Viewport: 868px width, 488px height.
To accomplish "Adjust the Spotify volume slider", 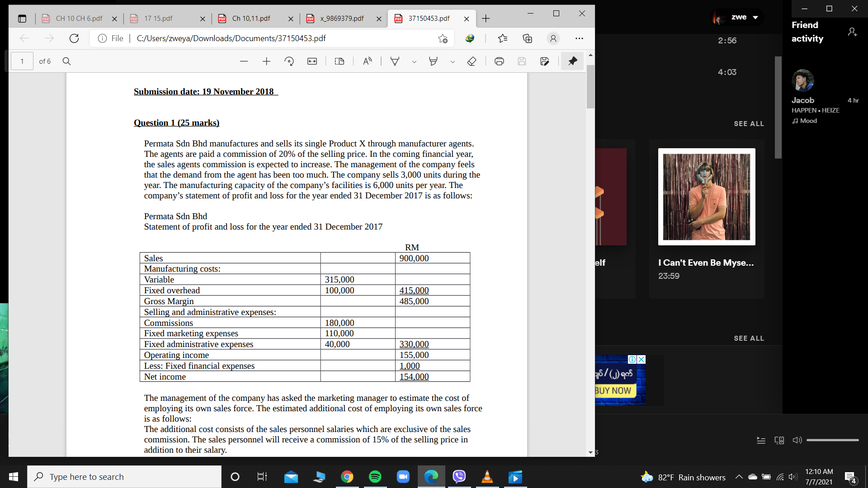I will point(832,440).
